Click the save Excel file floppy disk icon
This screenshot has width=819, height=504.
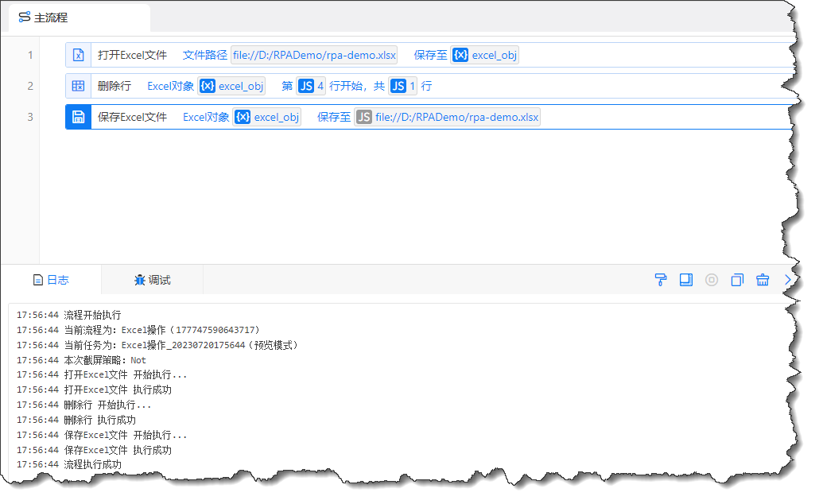[78, 117]
